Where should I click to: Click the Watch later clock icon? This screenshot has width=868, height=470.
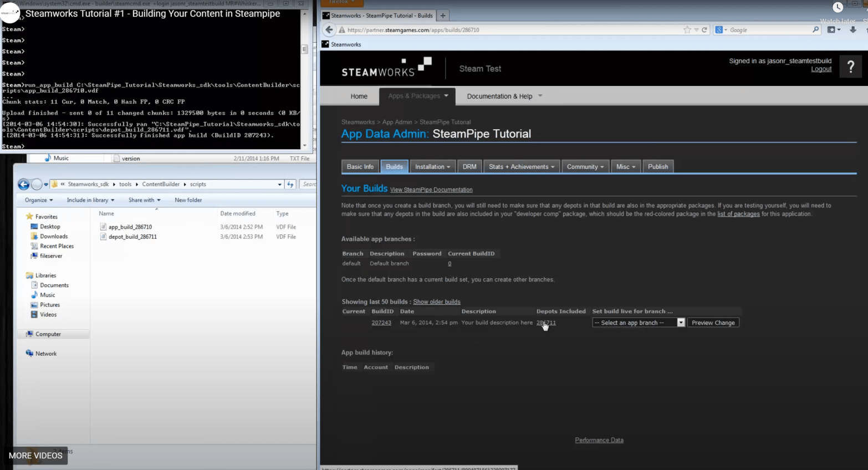(838, 8)
